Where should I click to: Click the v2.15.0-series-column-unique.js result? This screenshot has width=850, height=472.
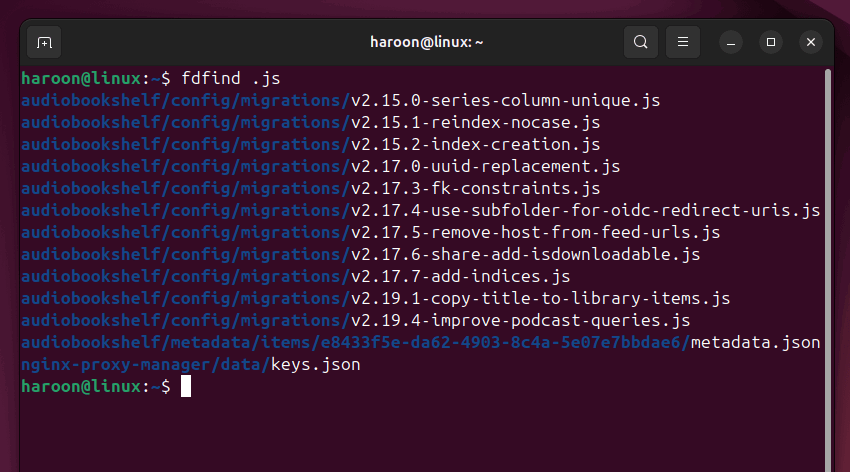[340, 101]
